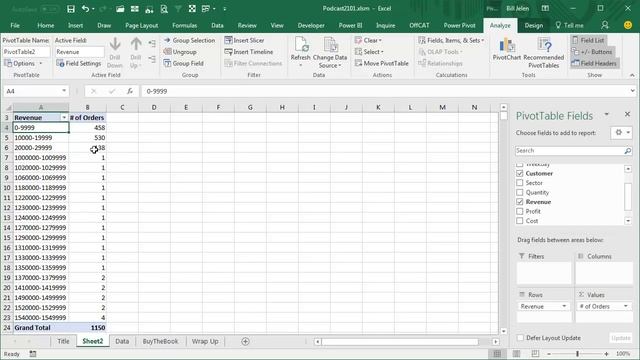Switch to the Data sheet tab
This screenshot has width=640, height=360.
coord(122,341)
